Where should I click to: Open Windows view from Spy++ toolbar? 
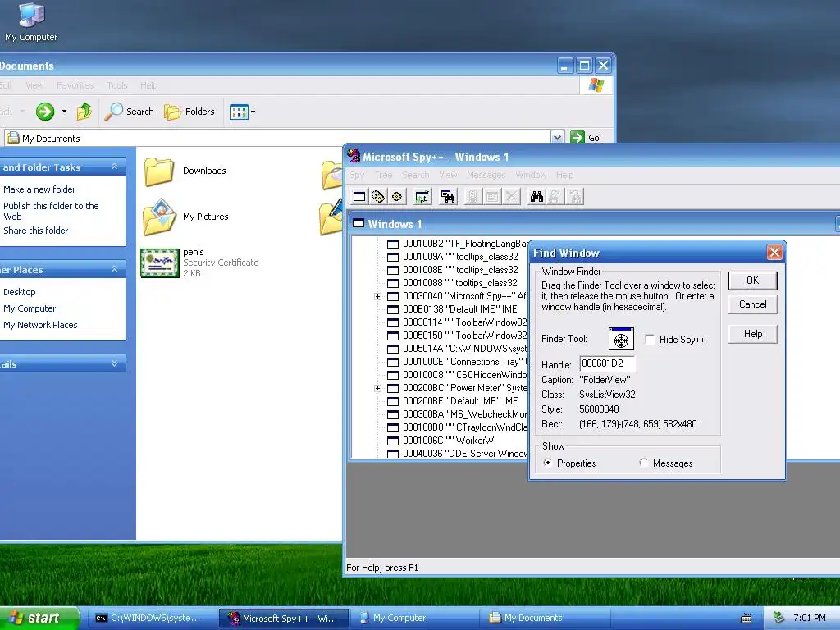pos(359,197)
